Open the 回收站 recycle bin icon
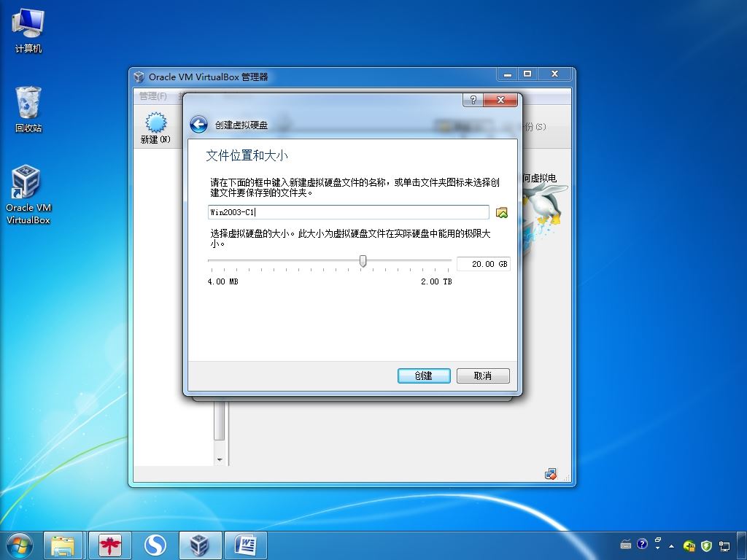Viewport: 747px width, 560px height. 28,109
